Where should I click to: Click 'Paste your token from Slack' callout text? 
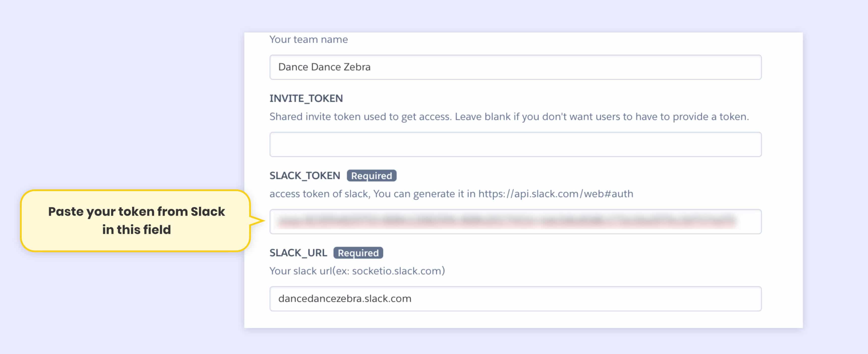(137, 212)
